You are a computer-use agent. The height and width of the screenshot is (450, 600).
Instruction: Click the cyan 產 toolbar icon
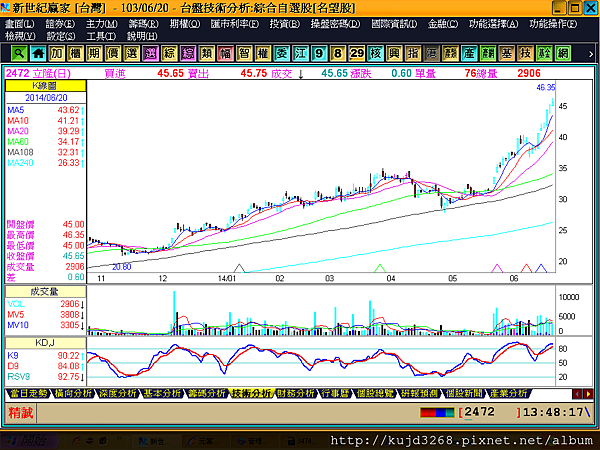tap(469, 53)
